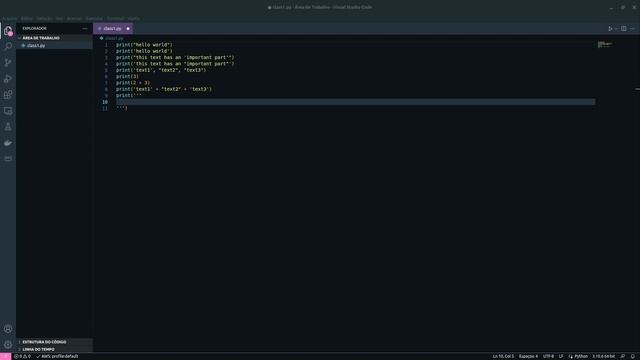
Task: Select class1.py in the explorer tree
Action: click(x=54, y=46)
